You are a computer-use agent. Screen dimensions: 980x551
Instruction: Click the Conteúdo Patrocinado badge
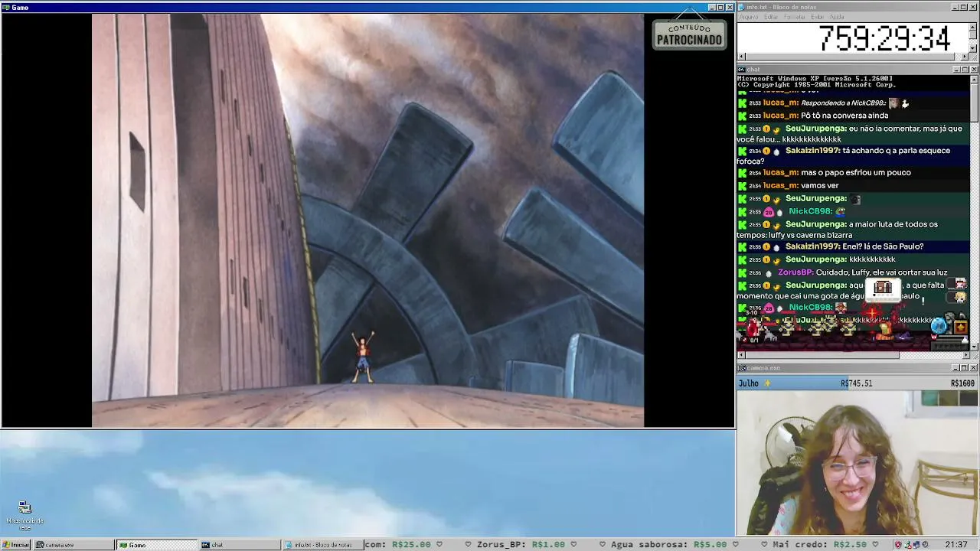pyautogui.click(x=689, y=34)
